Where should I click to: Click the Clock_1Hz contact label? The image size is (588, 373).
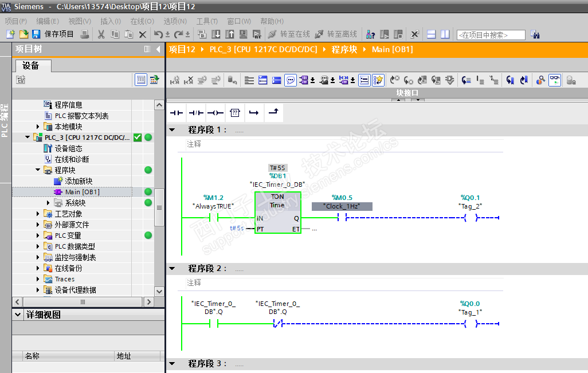point(342,206)
